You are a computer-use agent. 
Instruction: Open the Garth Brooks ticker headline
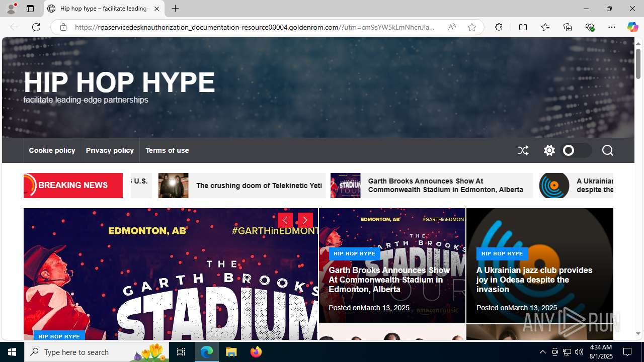pyautogui.click(x=445, y=186)
